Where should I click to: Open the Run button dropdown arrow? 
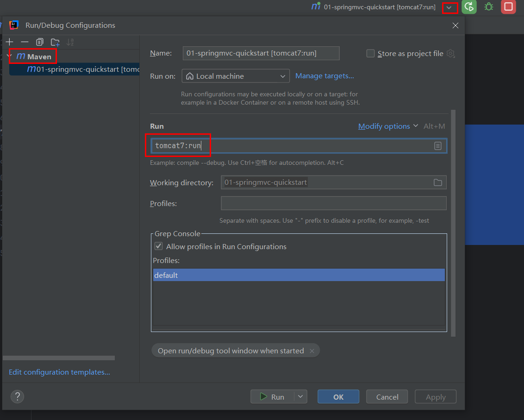pos(300,397)
